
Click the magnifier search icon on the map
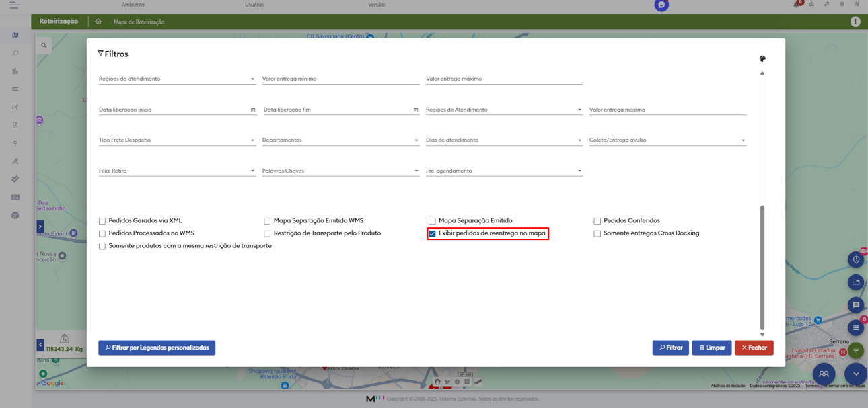(44, 46)
